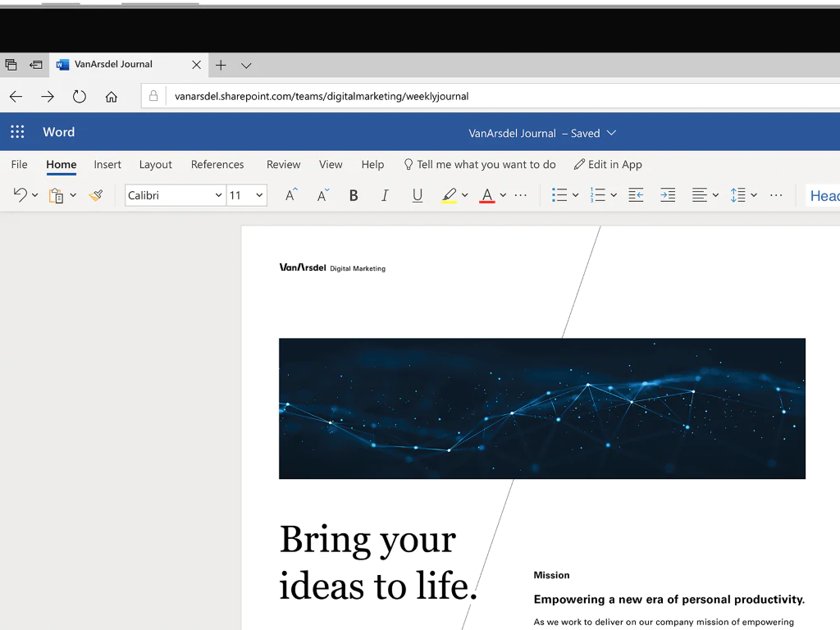Open the Help ribbon tab
The image size is (840, 630).
(x=372, y=164)
